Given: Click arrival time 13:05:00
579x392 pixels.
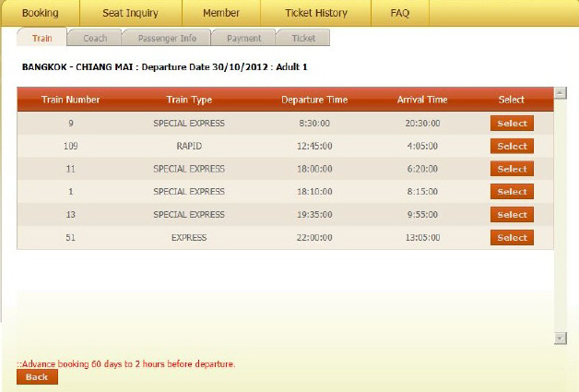Looking at the screenshot, I should tap(422, 238).
